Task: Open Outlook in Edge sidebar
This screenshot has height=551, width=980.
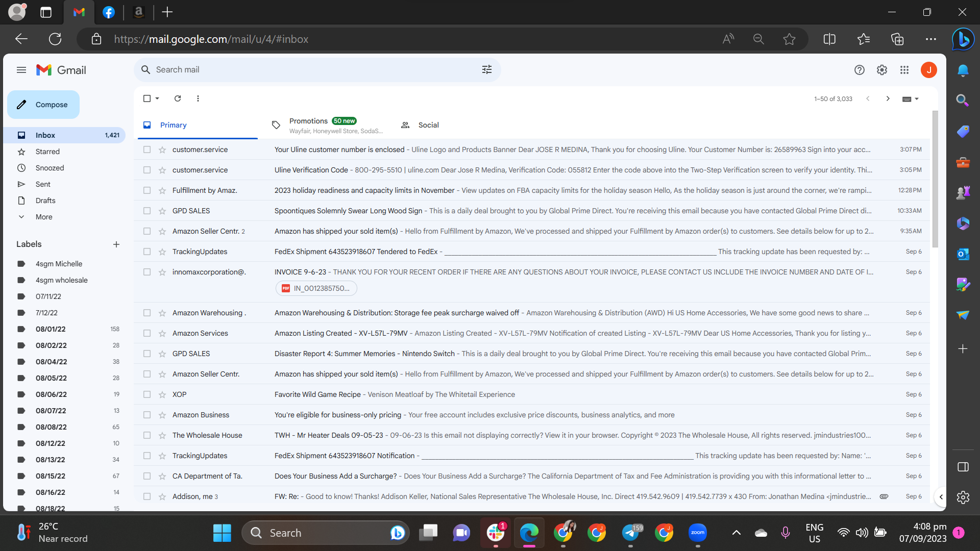Action: click(x=963, y=254)
